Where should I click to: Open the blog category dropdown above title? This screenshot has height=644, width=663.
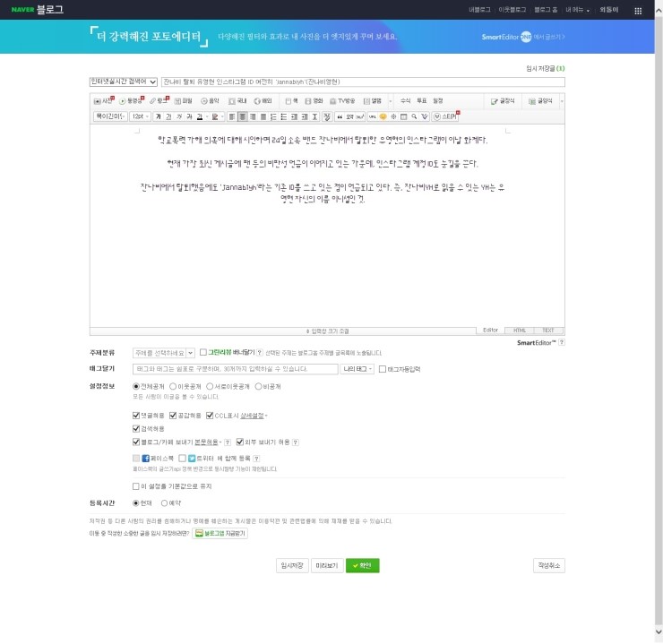pyautogui.click(x=124, y=82)
